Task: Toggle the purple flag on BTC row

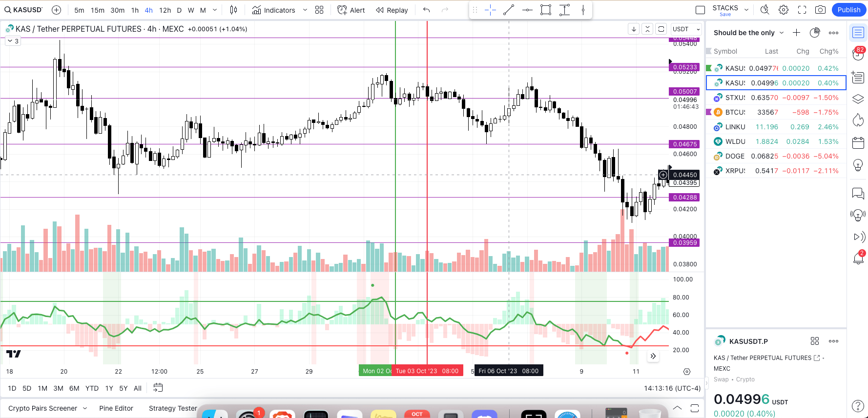Action: (709, 112)
